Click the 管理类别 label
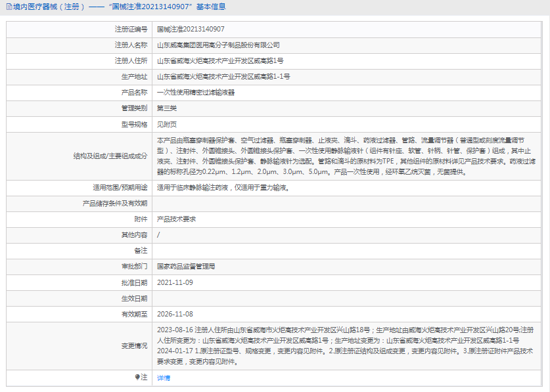Screen dimensions: 550x392 [134, 108]
